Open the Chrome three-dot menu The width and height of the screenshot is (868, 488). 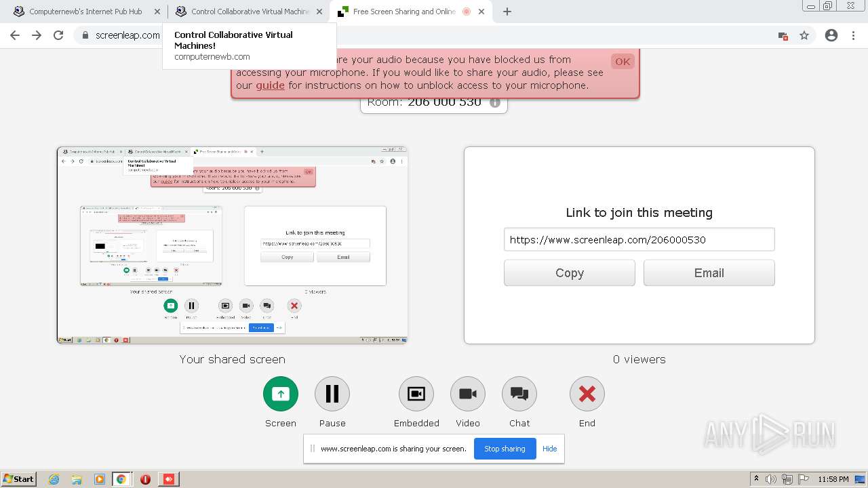[854, 35]
